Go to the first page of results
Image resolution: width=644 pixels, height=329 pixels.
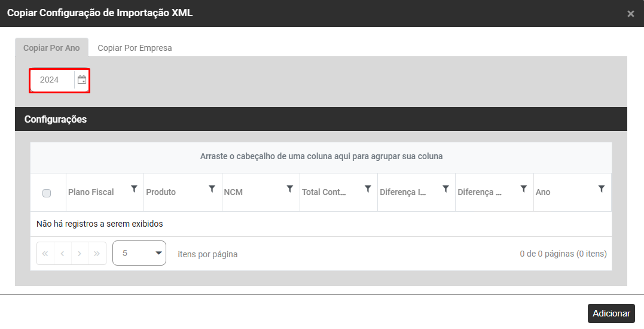[x=45, y=254]
